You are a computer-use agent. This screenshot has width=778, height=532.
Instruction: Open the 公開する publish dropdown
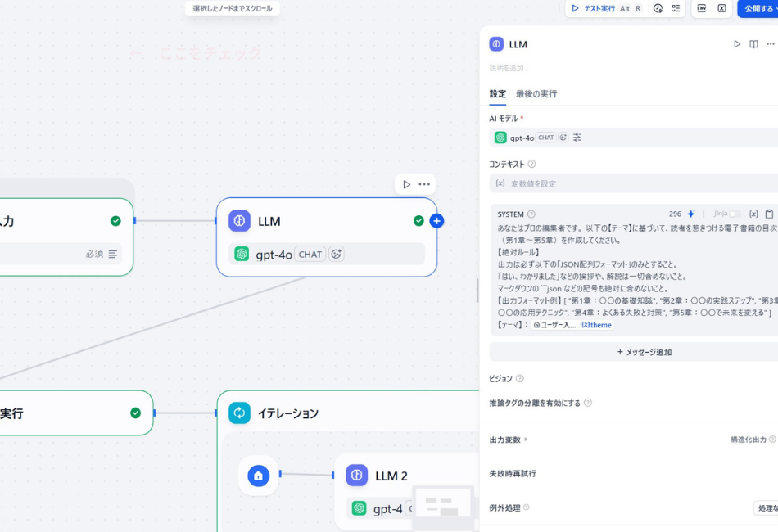pyautogui.click(x=758, y=8)
